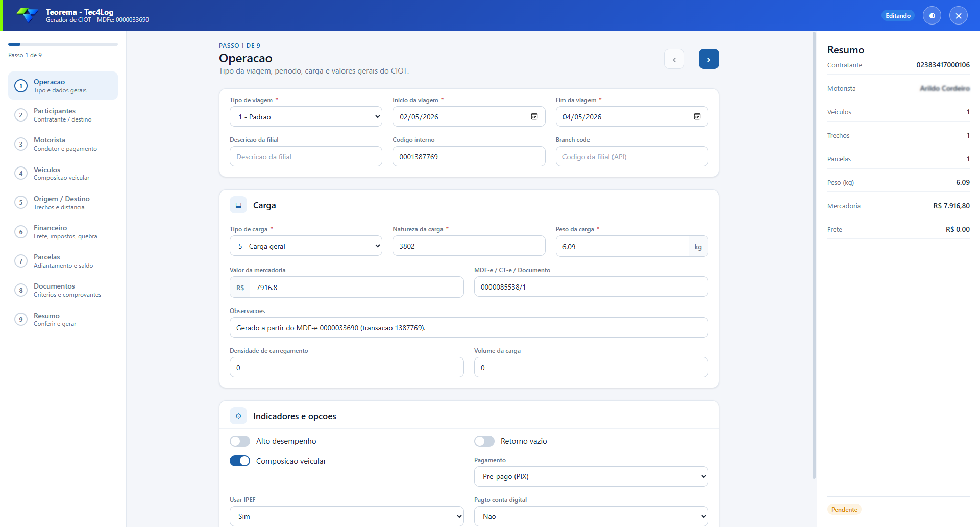Click the Natureza da carga input field
Image resolution: width=980 pixels, height=527 pixels.
tap(469, 246)
